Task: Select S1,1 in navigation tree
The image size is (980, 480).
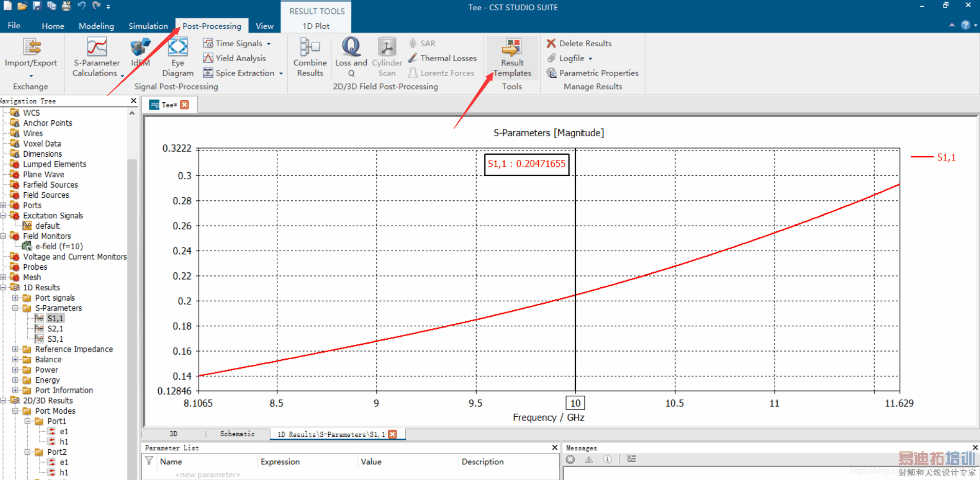Action: pyautogui.click(x=55, y=318)
